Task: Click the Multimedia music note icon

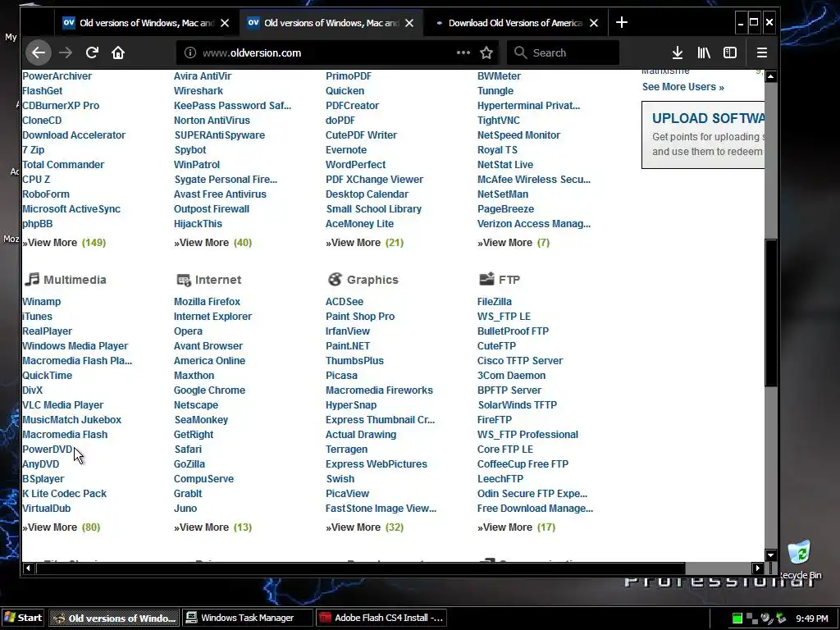Action: 32,279
